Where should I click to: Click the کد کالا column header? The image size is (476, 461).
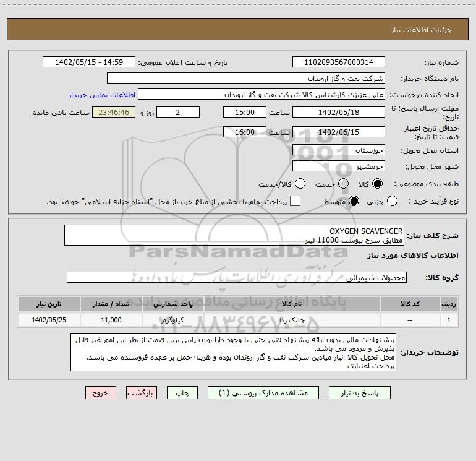410,304
